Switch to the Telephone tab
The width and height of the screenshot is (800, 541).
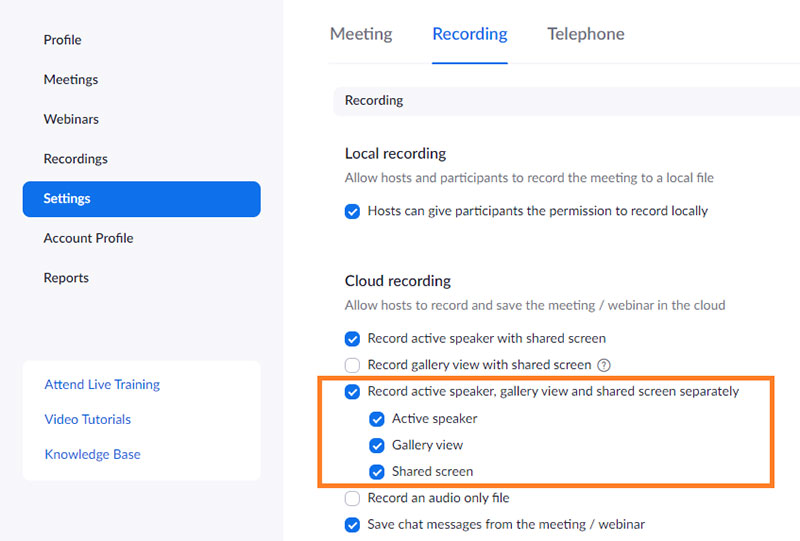(x=586, y=34)
